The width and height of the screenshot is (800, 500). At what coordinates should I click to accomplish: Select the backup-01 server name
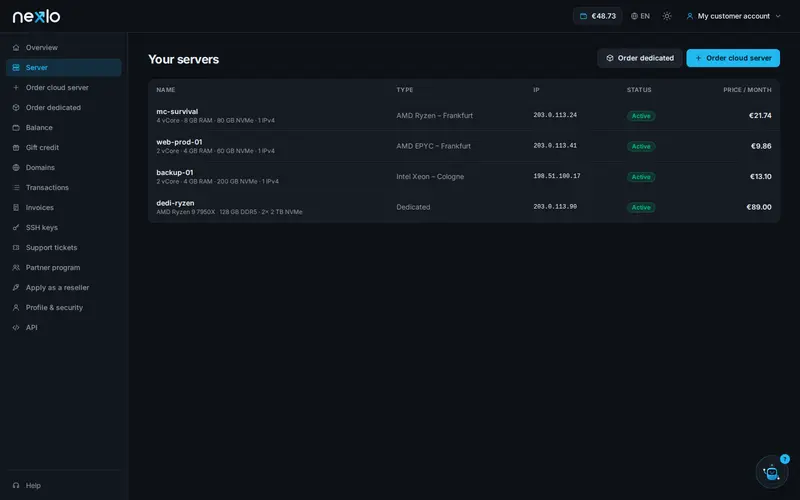point(174,172)
